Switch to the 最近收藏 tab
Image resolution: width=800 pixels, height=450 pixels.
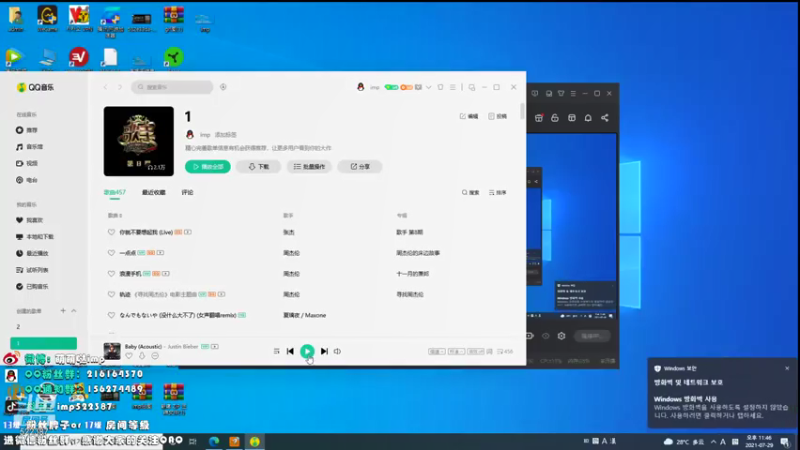(x=154, y=193)
